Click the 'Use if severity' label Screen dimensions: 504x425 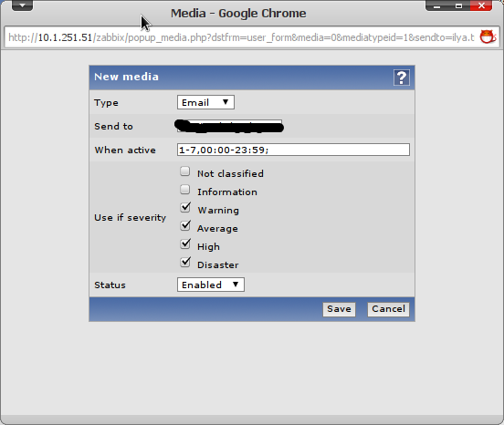click(x=131, y=218)
